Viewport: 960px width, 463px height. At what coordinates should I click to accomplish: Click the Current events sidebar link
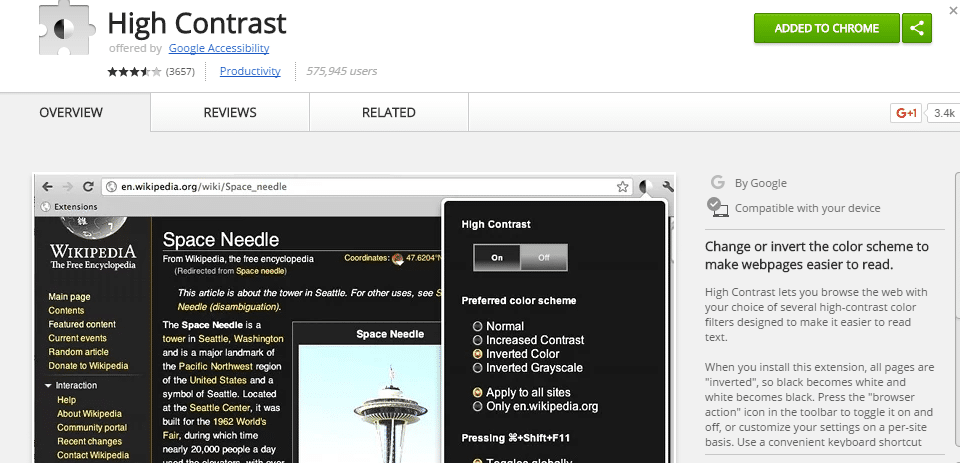(77, 338)
